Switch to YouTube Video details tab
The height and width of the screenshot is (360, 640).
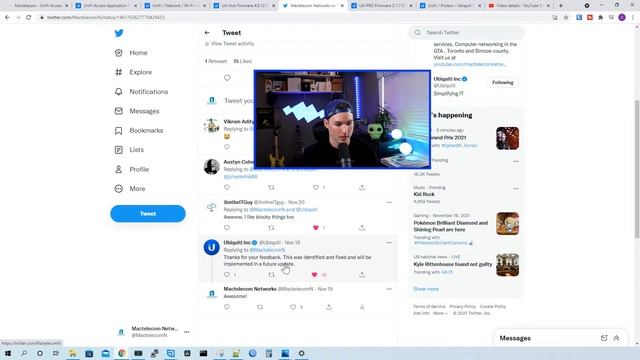click(x=519, y=6)
